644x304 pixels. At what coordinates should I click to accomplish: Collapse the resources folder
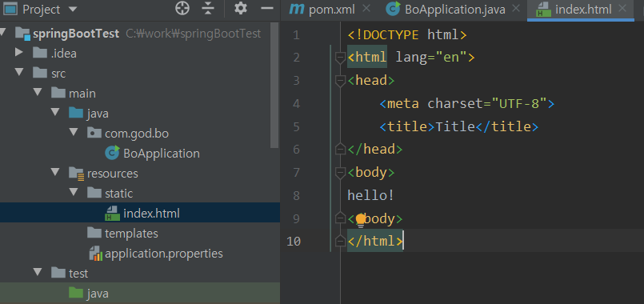tap(55, 173)
